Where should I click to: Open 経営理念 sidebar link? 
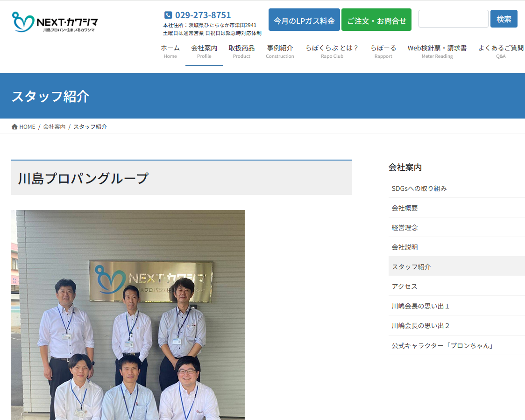point(404,228)
